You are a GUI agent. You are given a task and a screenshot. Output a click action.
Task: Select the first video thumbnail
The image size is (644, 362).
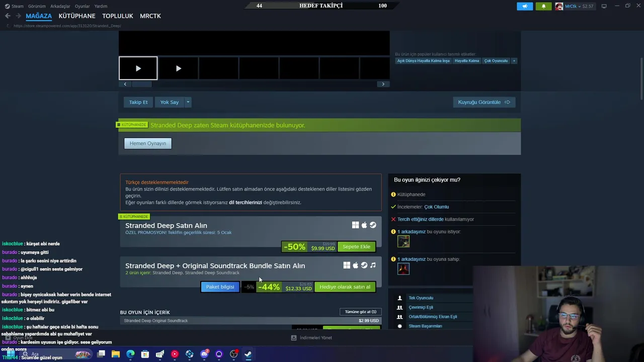tap(138, 68)
